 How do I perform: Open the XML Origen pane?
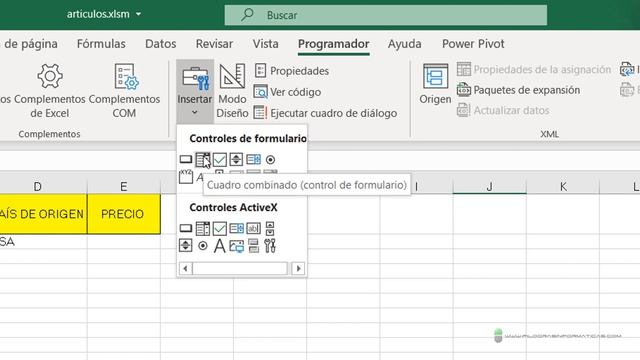tap(436, 84)
